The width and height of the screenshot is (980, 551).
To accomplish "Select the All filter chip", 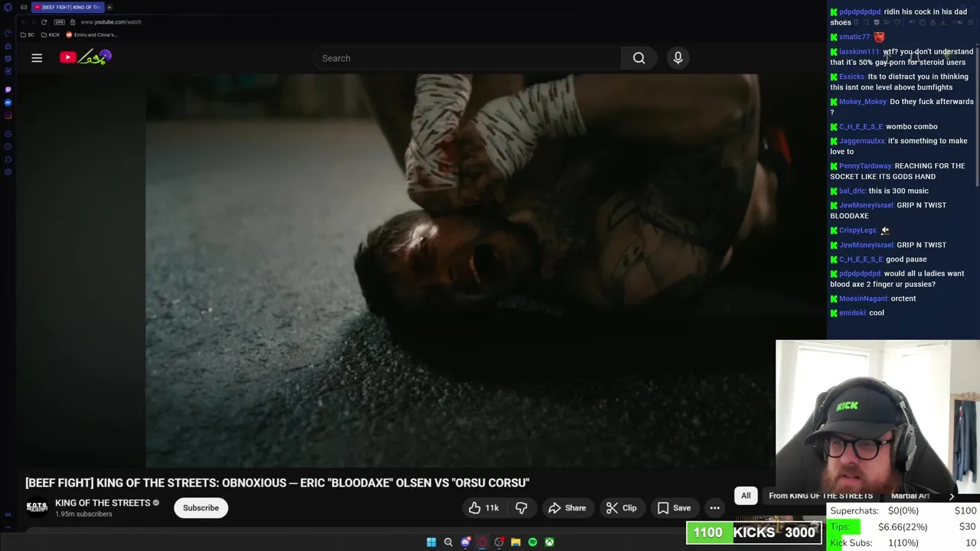I will click(746, 496).
